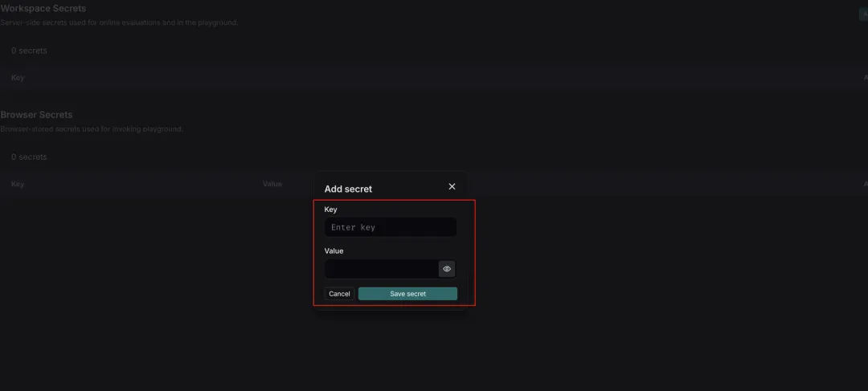Click the 0 secrets count under Browser Secrets

coord(29,157)
